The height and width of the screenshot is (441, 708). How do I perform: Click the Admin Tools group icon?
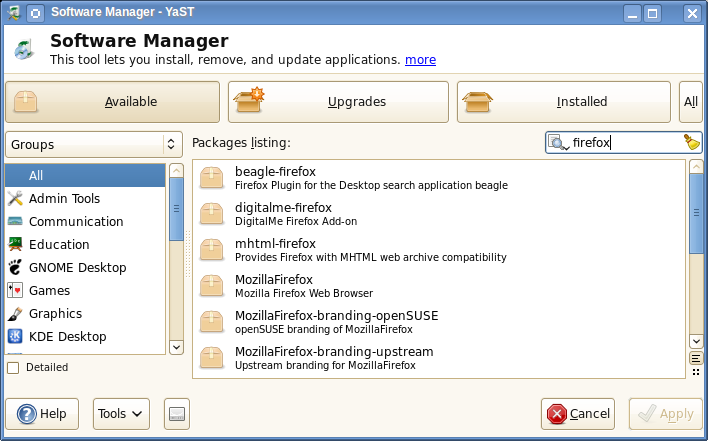pos(15,198)
